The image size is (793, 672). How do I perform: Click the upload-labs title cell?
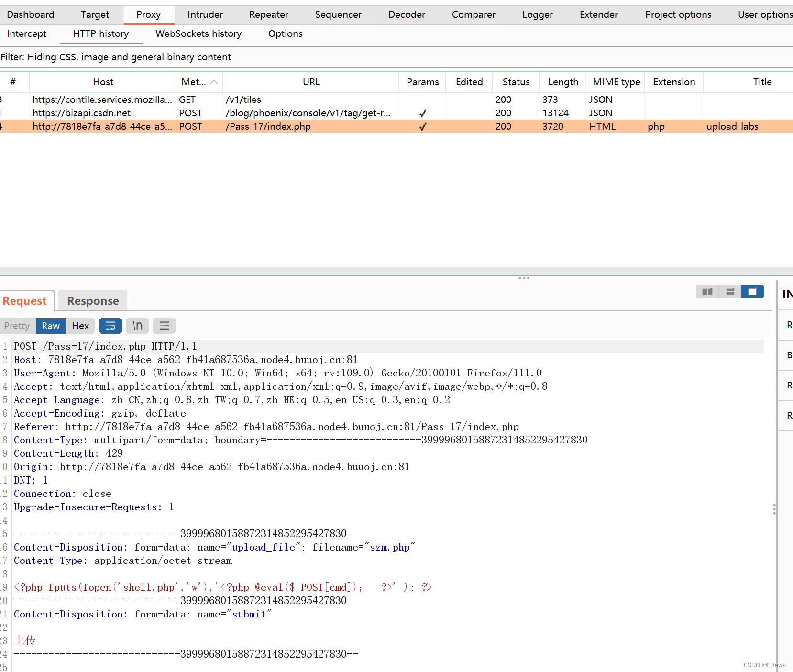click(732, 126)
